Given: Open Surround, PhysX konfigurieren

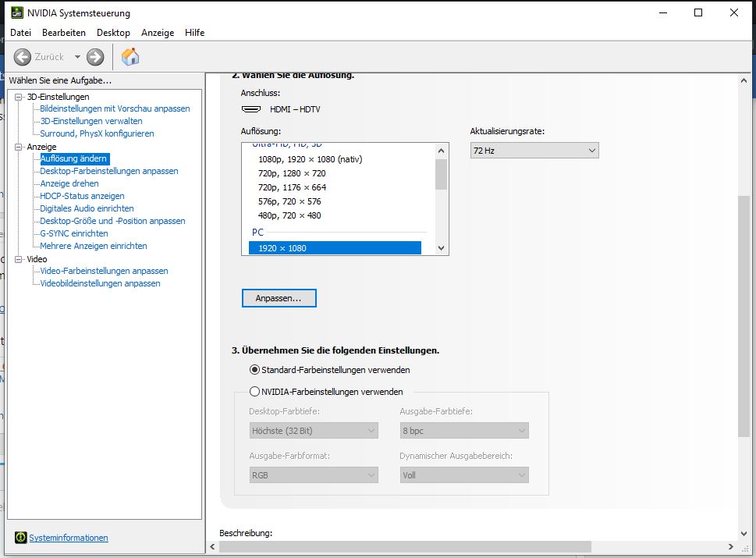Looking at the screenshot, I should tap(97, 133).
